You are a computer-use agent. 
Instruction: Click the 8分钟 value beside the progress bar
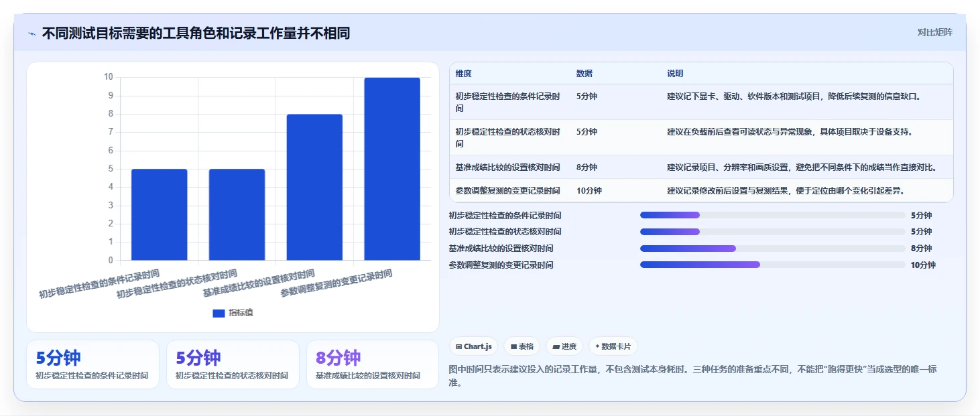pos(921,249)
